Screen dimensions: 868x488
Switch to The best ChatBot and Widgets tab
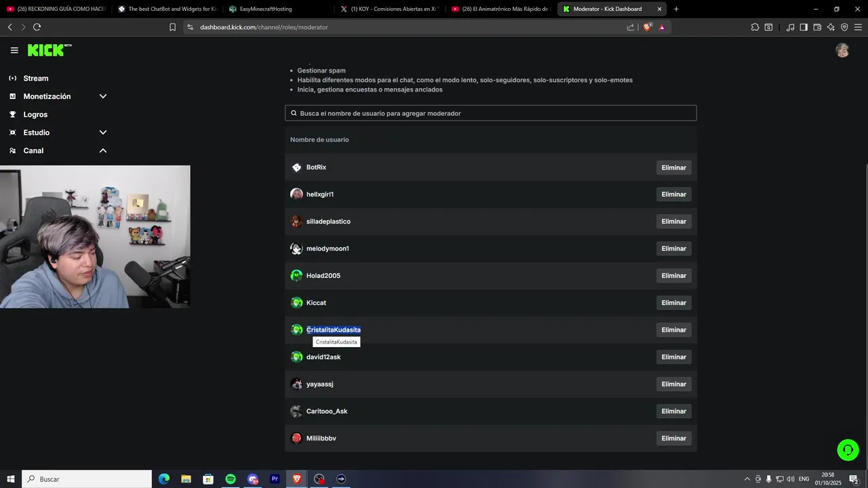pos(167,9)
